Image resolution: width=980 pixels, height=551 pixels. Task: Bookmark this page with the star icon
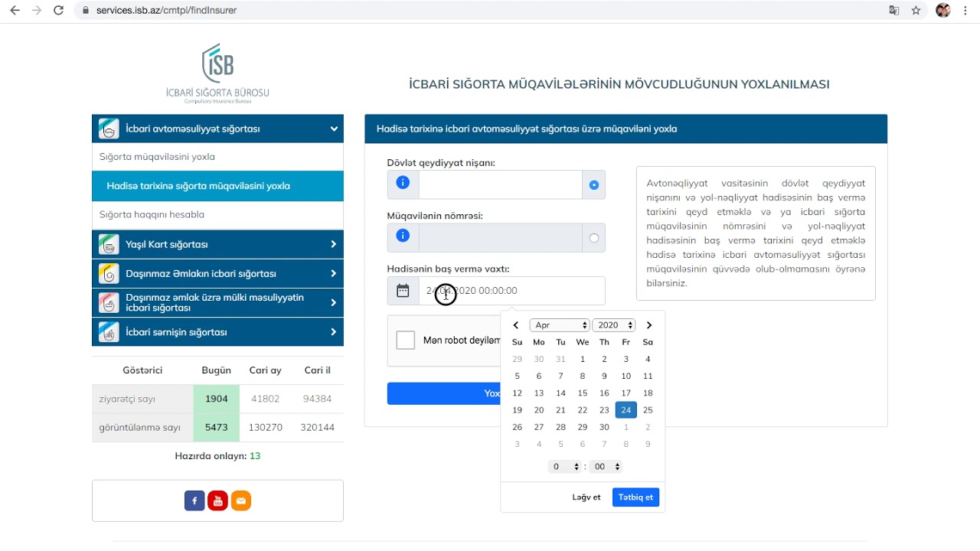point(916,11)
